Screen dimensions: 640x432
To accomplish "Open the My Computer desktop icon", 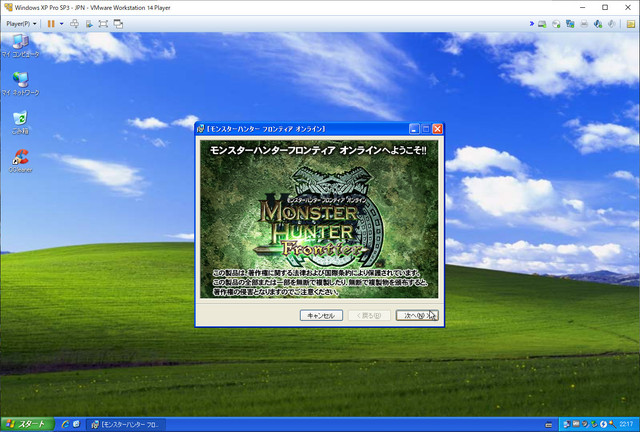I will point(20,46).
